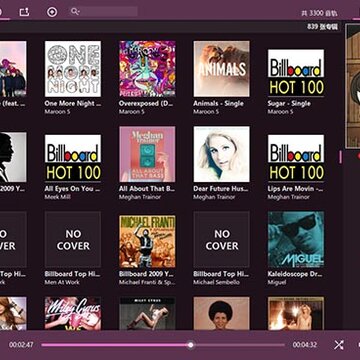Click the 'Billboard 2009 Y...' Michael Franti title

(147, 274)
